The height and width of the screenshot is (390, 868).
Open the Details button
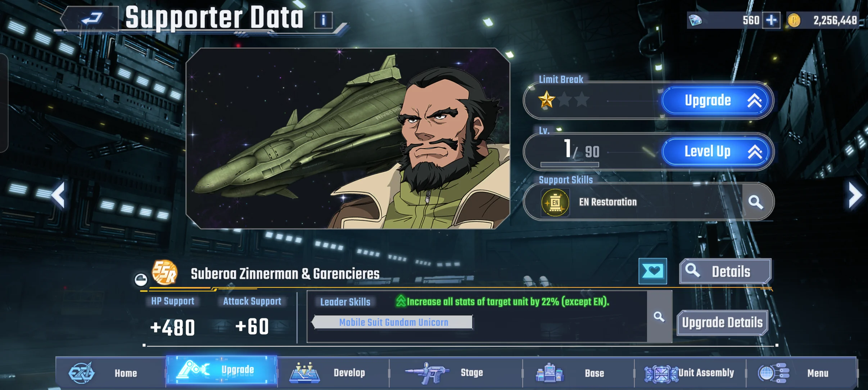[725, 271]
